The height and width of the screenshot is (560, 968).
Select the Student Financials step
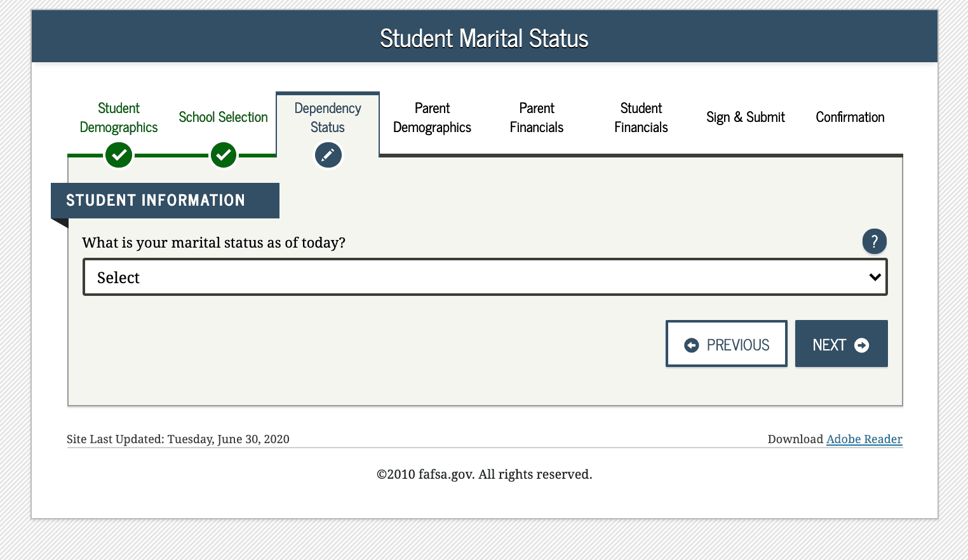(640, 117)
